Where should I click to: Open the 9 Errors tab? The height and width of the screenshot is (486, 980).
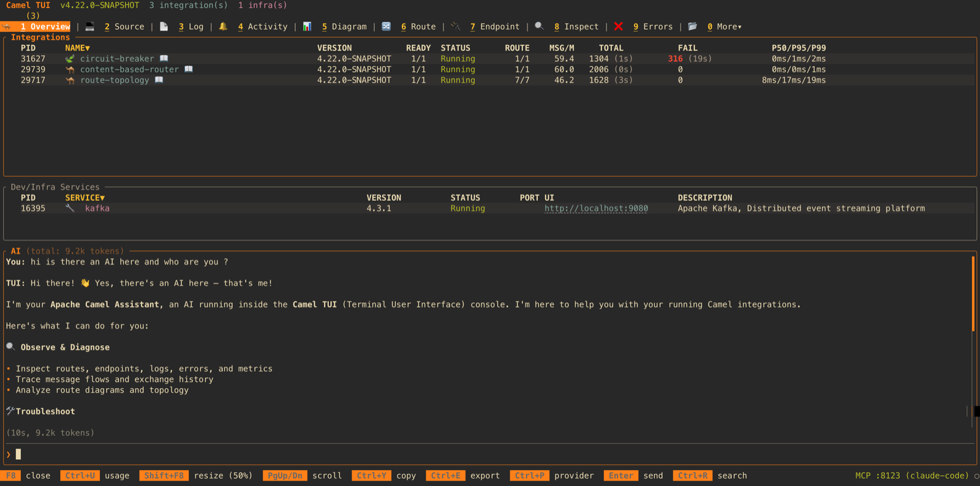[653, 27]
